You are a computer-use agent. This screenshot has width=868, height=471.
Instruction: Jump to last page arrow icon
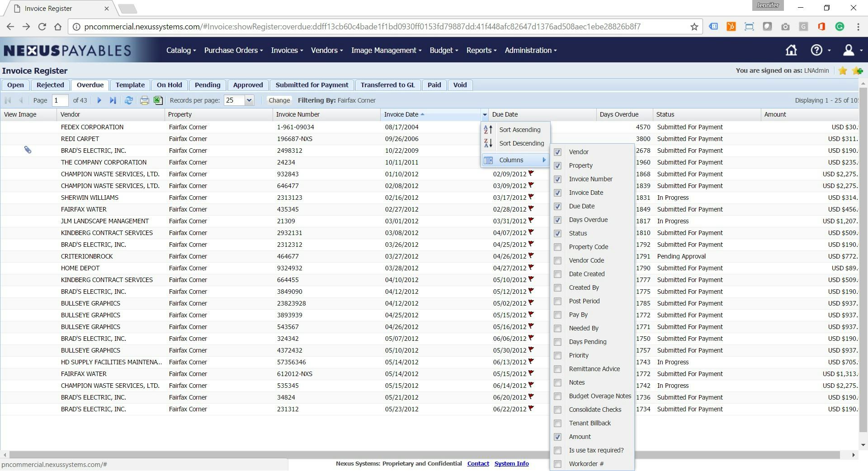point(113,100)
